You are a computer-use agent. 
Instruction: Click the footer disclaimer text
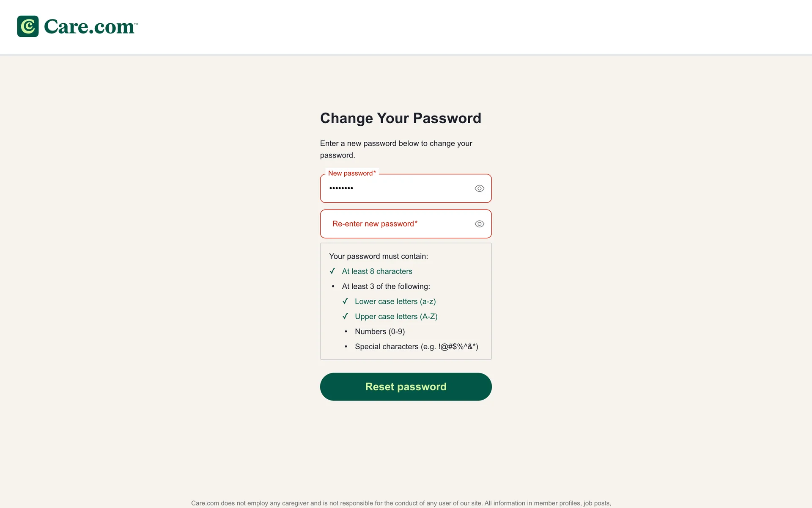tap(401, 503)
